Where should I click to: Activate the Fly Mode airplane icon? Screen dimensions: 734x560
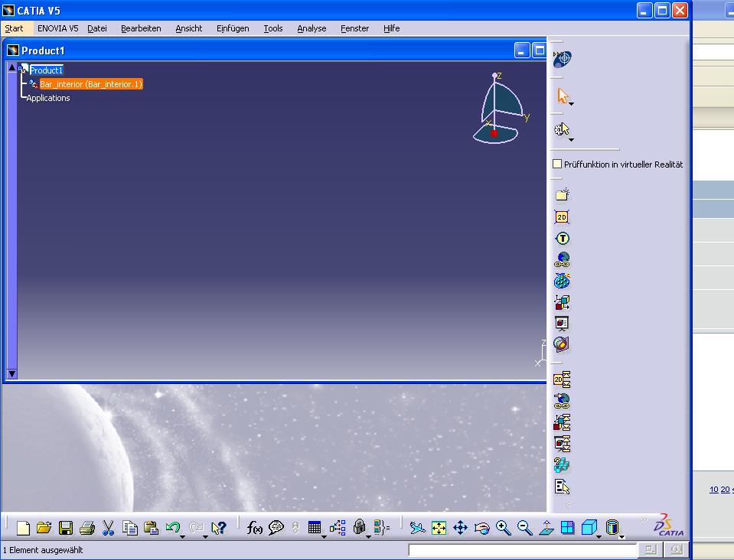coord(417,528)
